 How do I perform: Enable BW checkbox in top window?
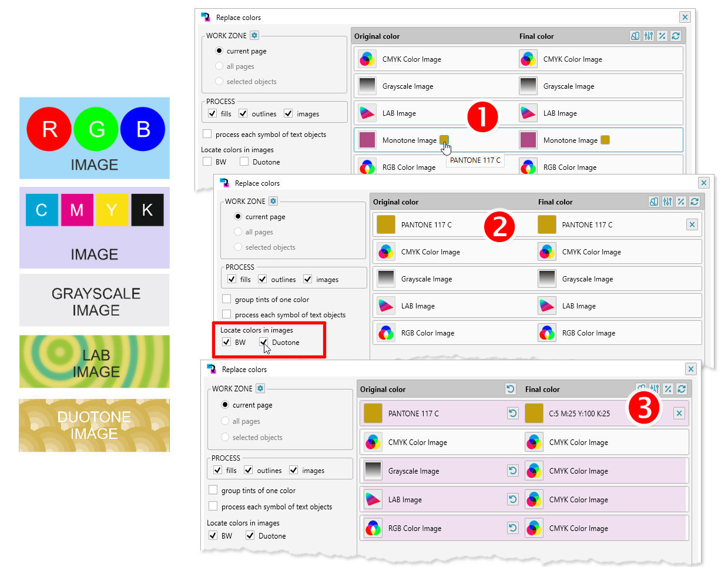click(x=207, y=162)
